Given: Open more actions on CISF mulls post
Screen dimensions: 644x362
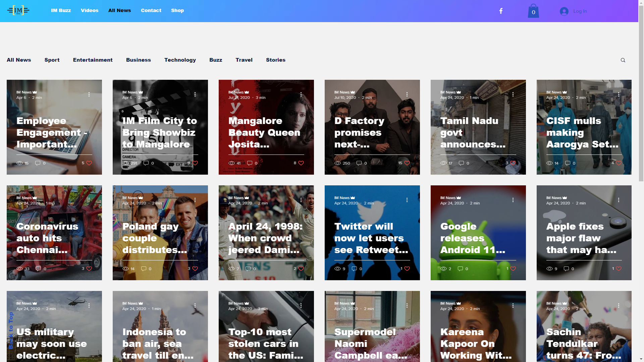Looking at the screenshot, I should click(619, 95).
